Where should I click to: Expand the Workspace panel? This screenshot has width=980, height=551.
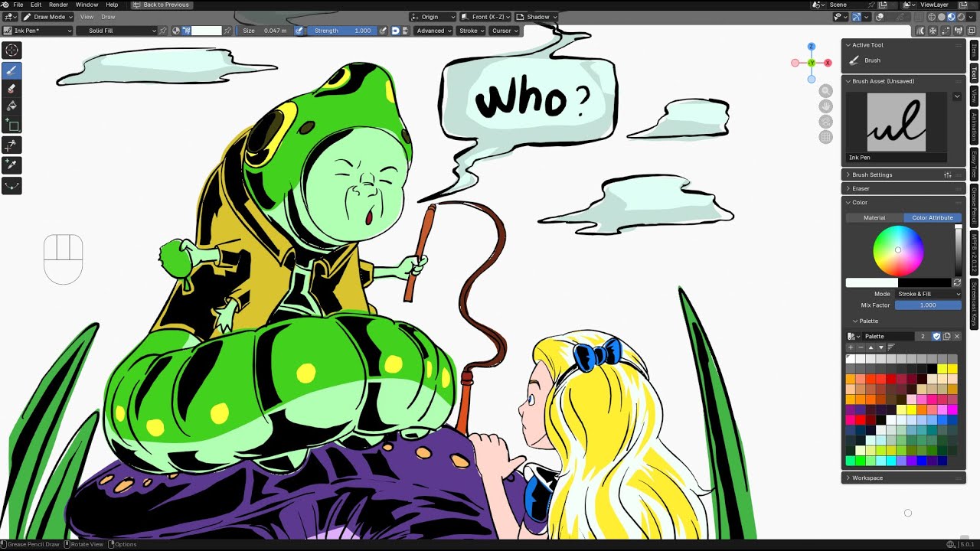pos(903,478)
